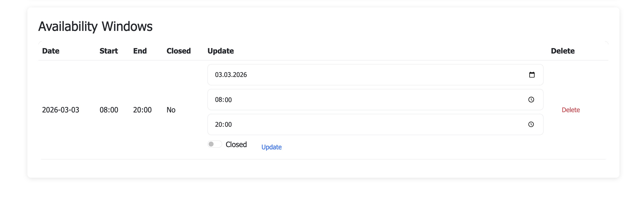Click the Delete column header
The height and width of the screenshot is (198, 644).
(x=563, y=51)
